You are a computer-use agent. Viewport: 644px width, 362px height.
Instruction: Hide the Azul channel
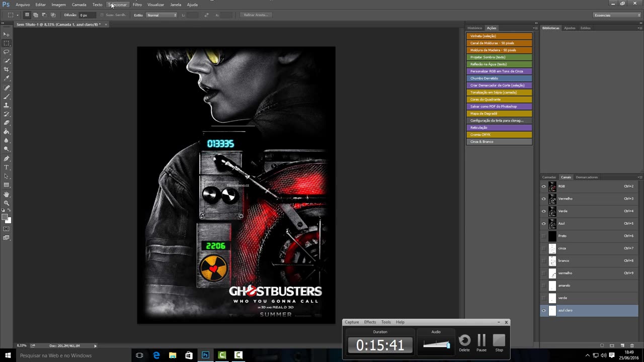pos(543,224)
